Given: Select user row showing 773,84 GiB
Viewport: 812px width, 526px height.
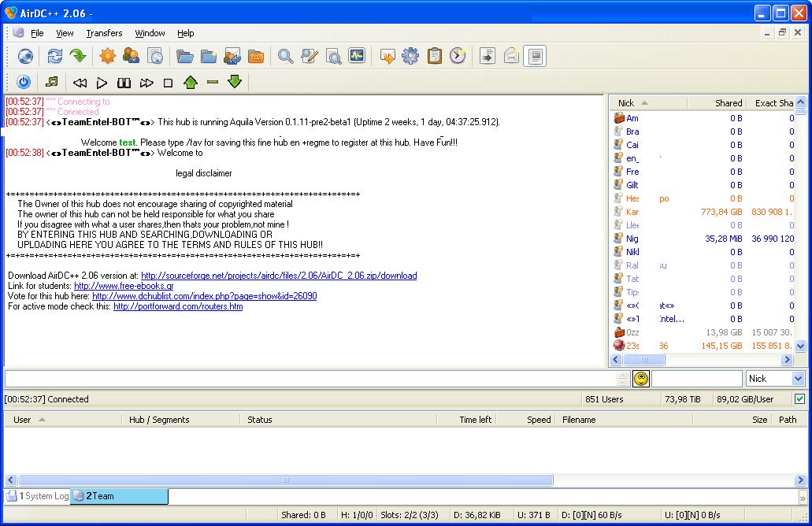Looking at the screenshot, I should (x=703, y=212).
